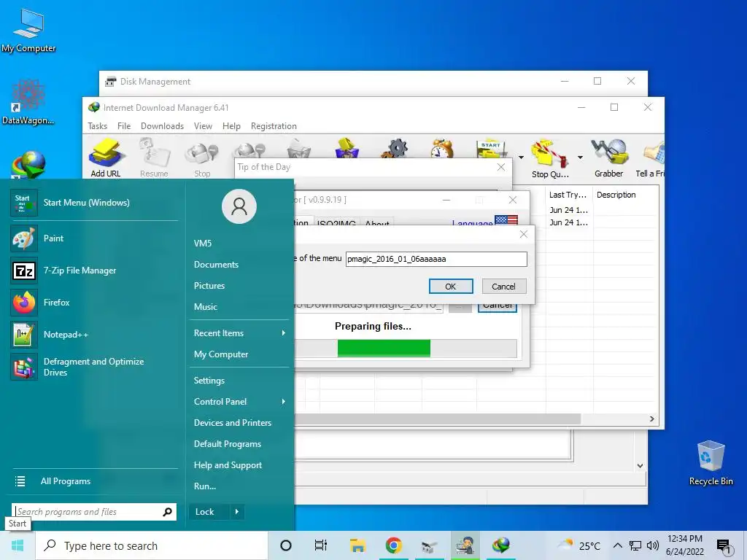Show hidden system tray icons

tap(617, 545)
